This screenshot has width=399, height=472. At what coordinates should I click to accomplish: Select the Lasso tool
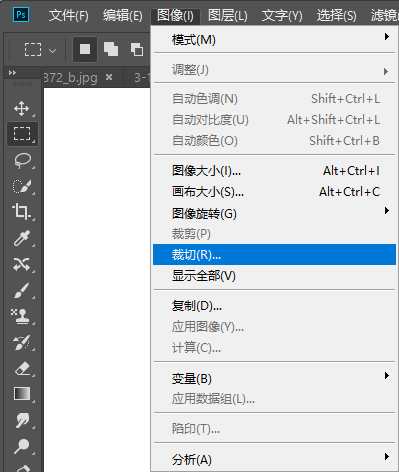click(x=22, y=160)
